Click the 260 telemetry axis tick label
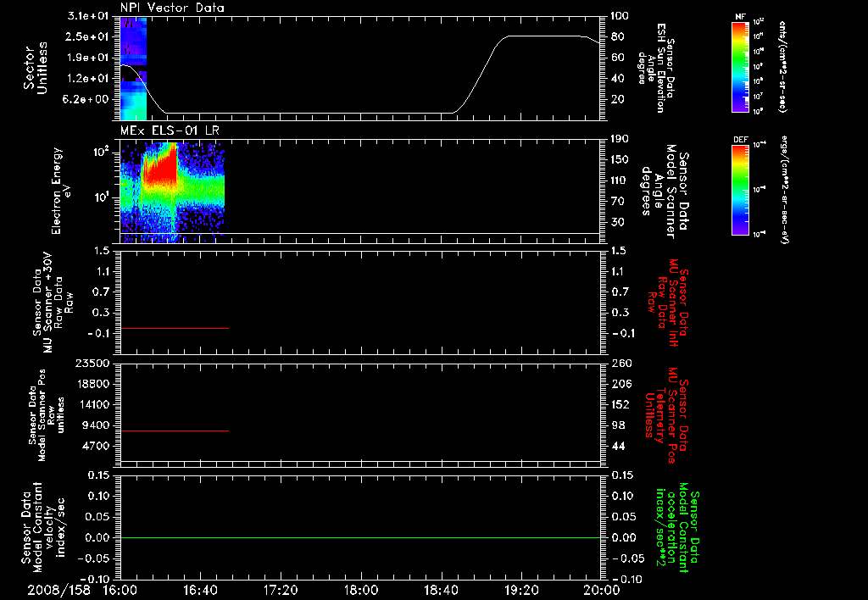 (620, 363)
